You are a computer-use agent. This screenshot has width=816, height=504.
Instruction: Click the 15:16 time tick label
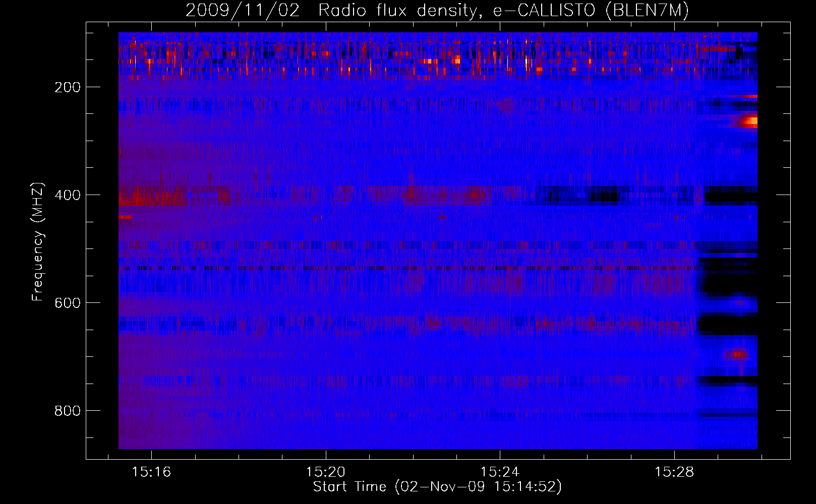click(151, 472)
